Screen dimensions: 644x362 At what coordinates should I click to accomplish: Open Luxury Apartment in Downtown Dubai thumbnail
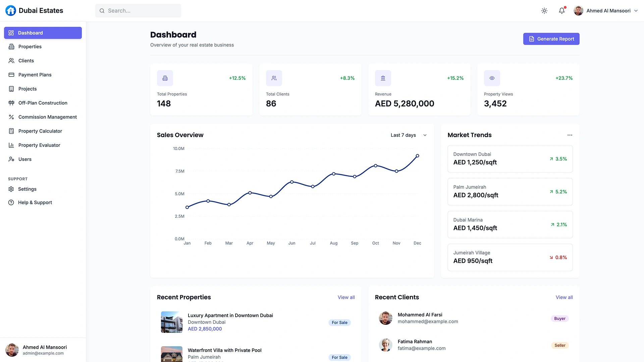(x=172, y=322)
